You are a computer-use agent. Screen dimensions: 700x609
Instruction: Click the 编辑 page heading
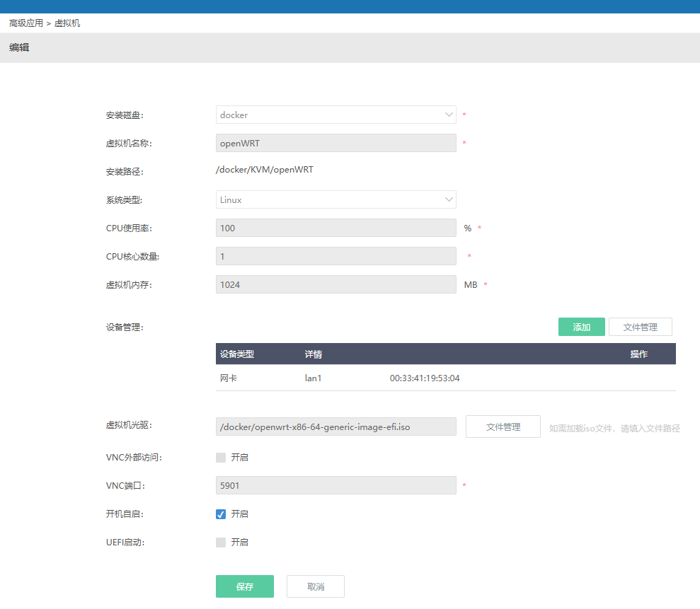click(19, 47)
